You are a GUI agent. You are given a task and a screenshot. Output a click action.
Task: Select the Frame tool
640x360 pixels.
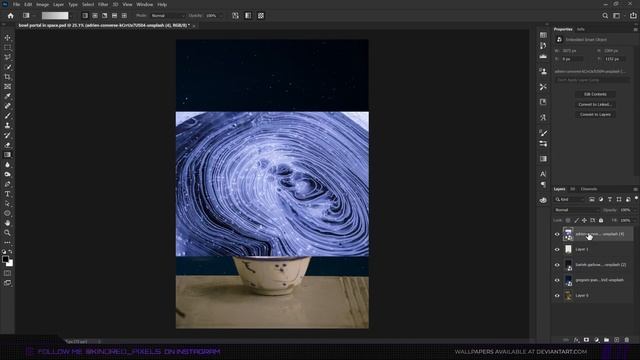(x=7, y=87)
